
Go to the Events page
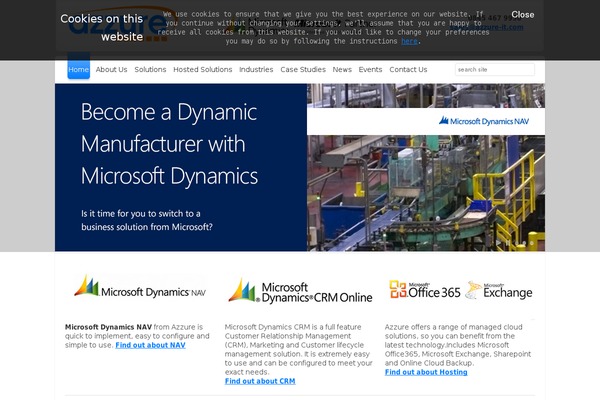tap(370, 69)
